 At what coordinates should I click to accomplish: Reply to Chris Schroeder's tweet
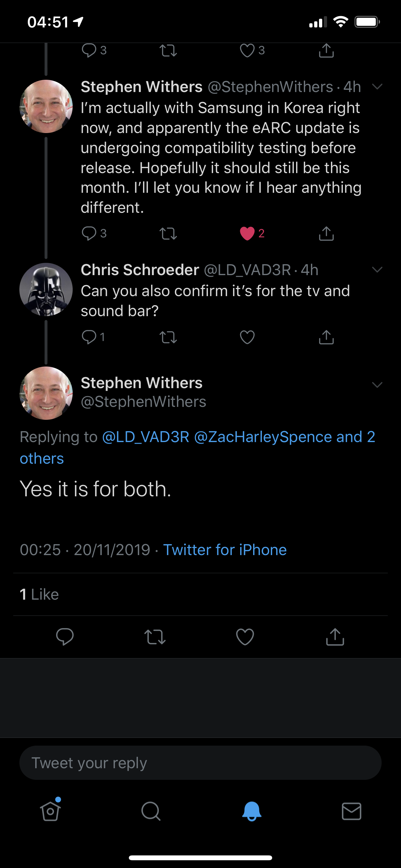[89, 337]
